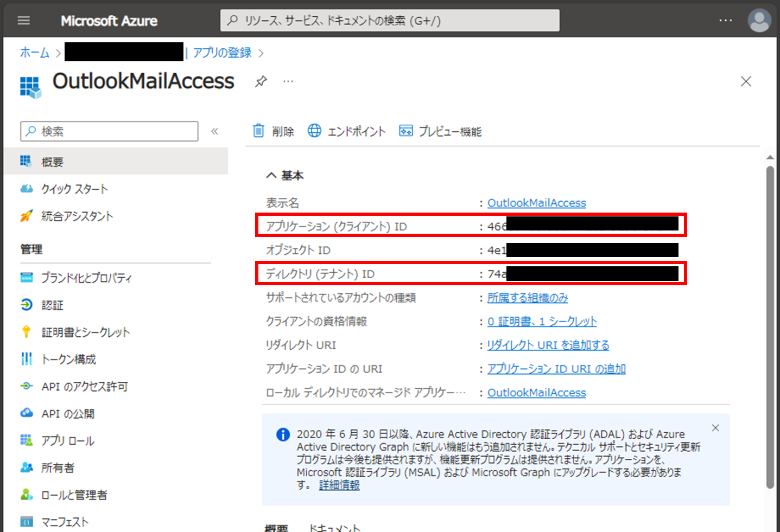Click the 概要 grid icon in the sidebar

click(26, 161)
